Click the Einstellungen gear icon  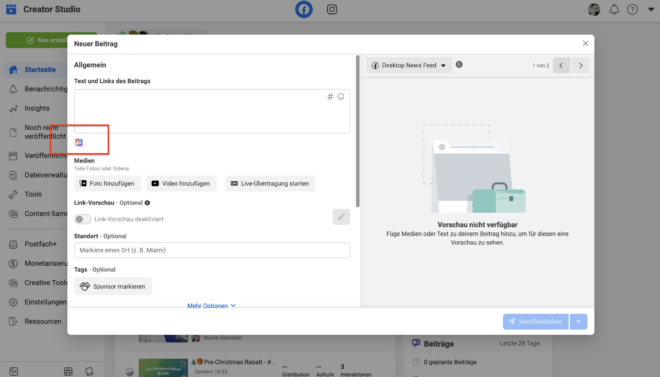(x=13, y=302)
